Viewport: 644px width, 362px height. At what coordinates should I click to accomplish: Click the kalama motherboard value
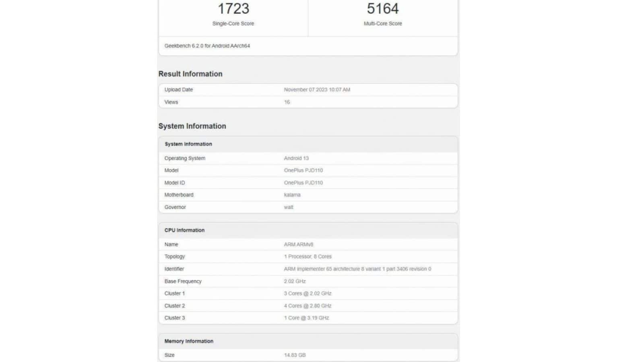click(292, 195)
